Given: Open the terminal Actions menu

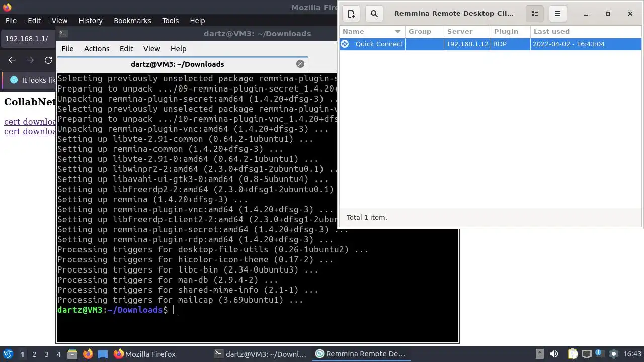Looking at the screenshot, I should click(x=97, y=49).
